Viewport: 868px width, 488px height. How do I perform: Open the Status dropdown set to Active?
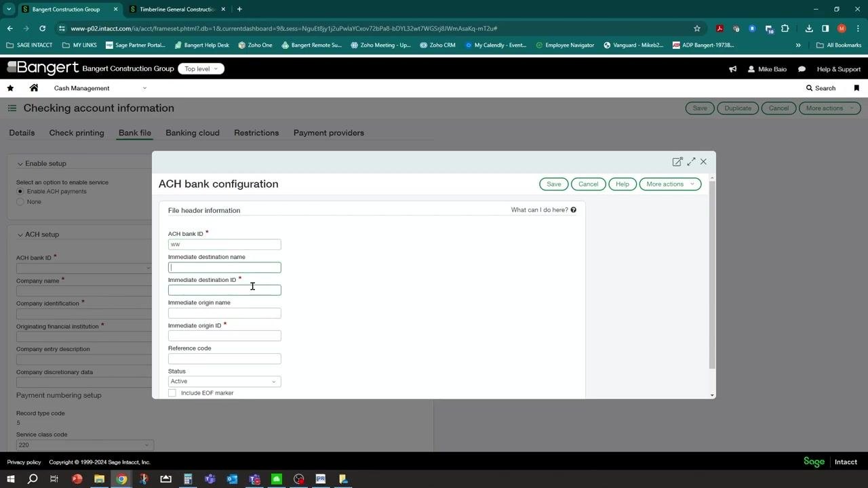pos(224,382)
